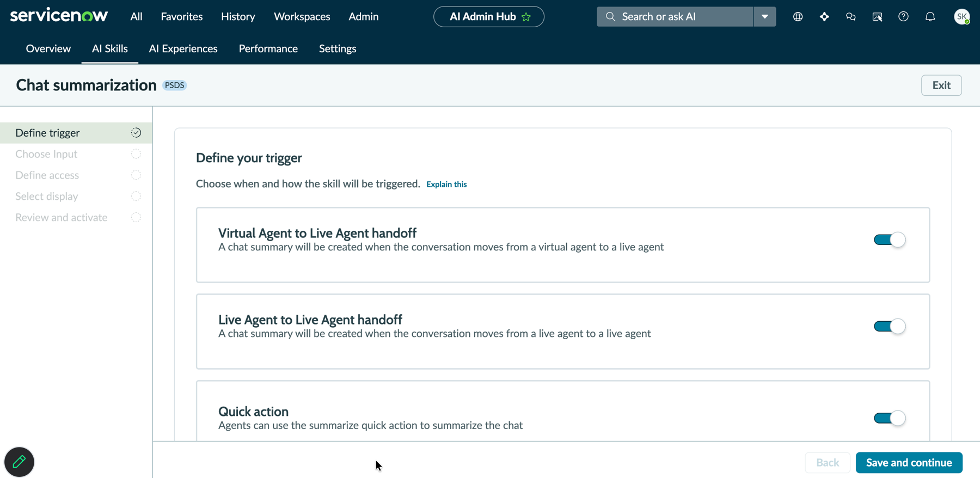Click the PSDS badge
The image size is (980, 478).
tap(174, 85)
